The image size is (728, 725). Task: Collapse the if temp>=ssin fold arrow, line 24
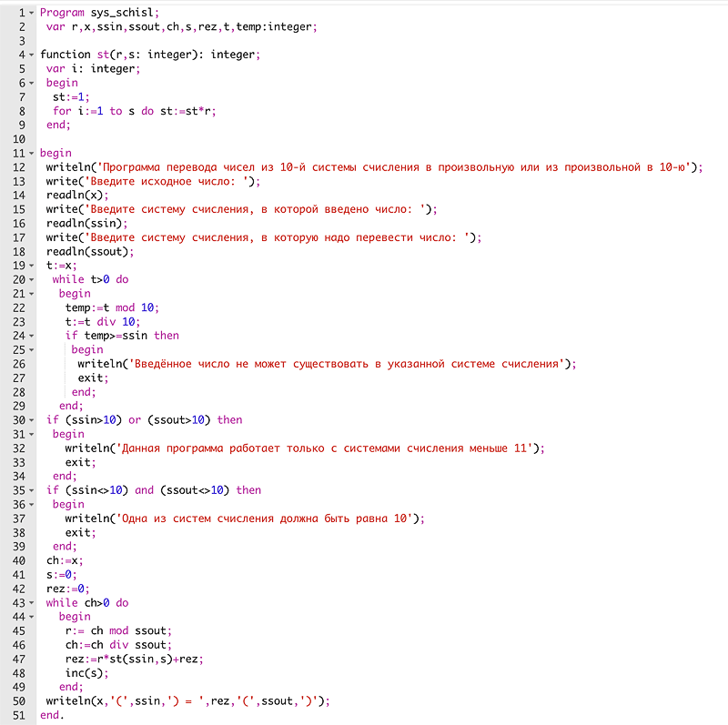[32, 336]
